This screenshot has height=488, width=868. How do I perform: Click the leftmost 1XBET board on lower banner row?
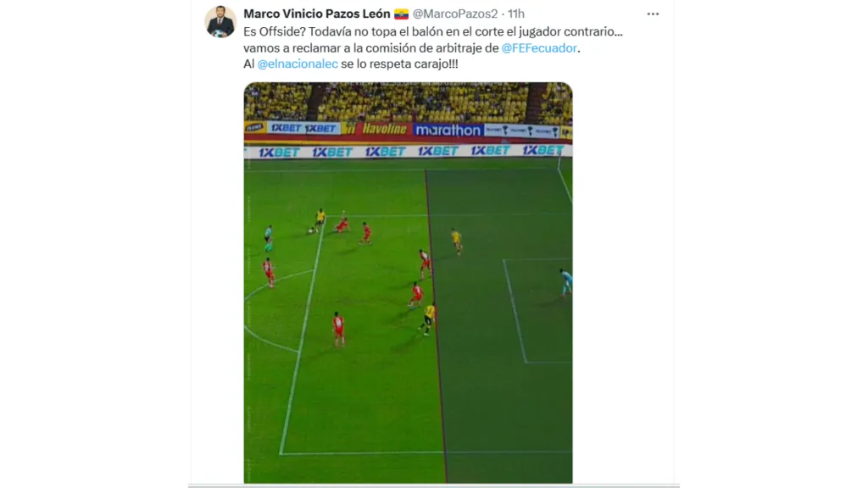click(278, 152)
